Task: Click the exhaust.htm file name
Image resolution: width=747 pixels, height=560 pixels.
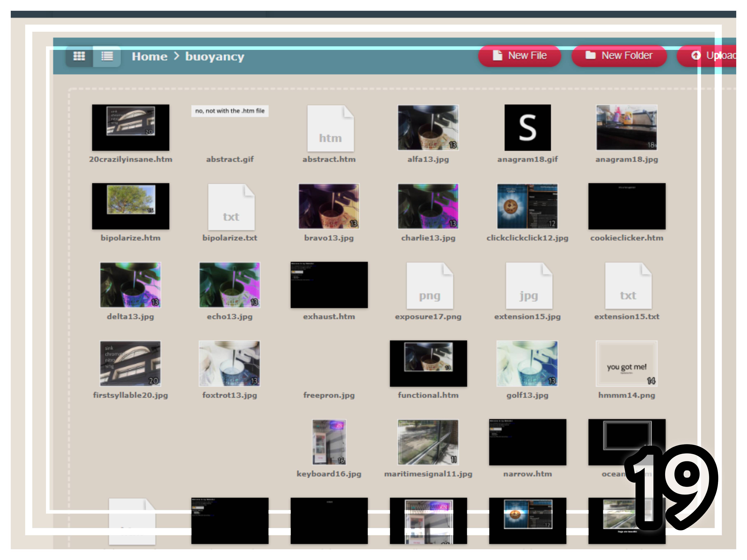Action: pos(329,317)
